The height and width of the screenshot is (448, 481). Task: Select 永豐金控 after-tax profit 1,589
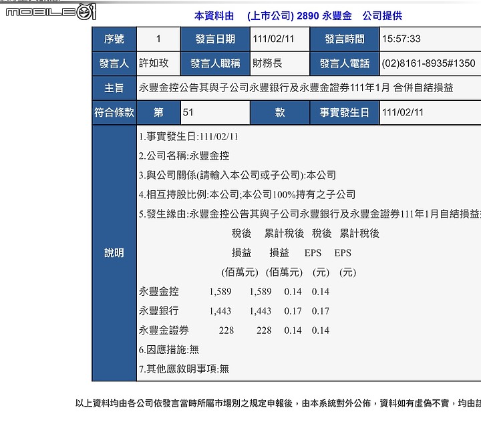coord(220,292)
